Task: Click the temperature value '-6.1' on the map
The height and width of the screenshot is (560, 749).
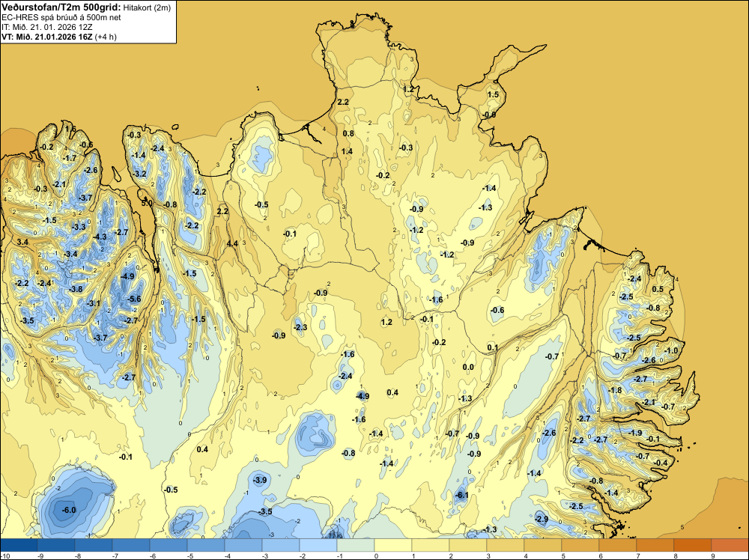Action: pyautogui.click(x=462, y=495)
